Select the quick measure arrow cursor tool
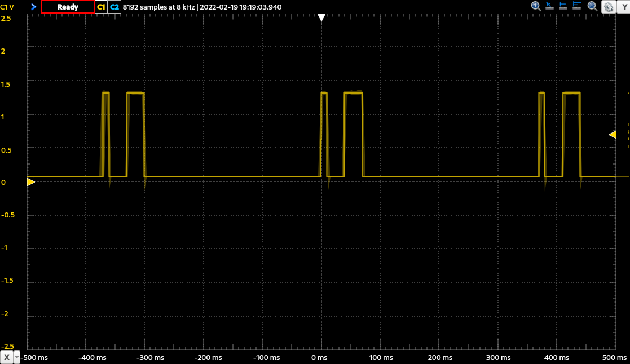Image resolution: width=630 pixels, height=364 pixels. [549, 6]
